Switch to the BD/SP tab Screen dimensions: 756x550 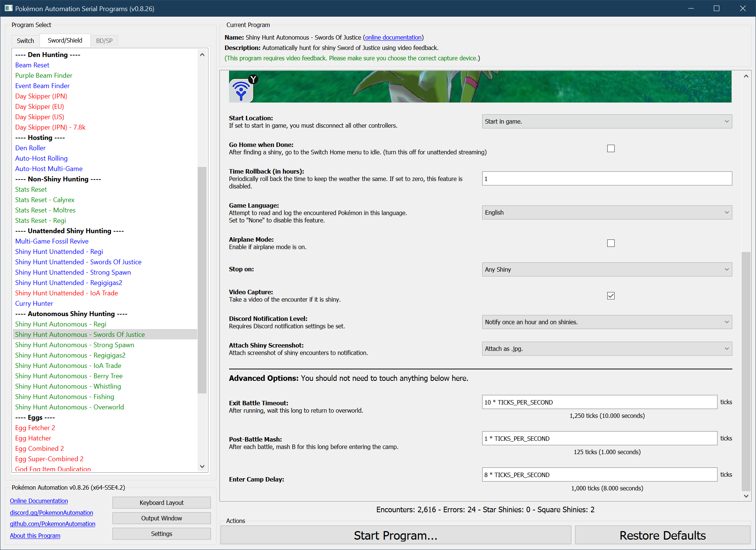[x=104, y=41]
